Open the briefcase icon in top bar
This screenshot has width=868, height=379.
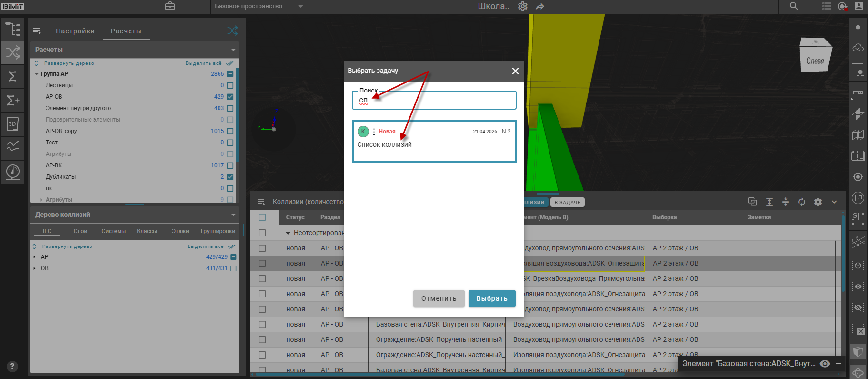click(170, 6)
